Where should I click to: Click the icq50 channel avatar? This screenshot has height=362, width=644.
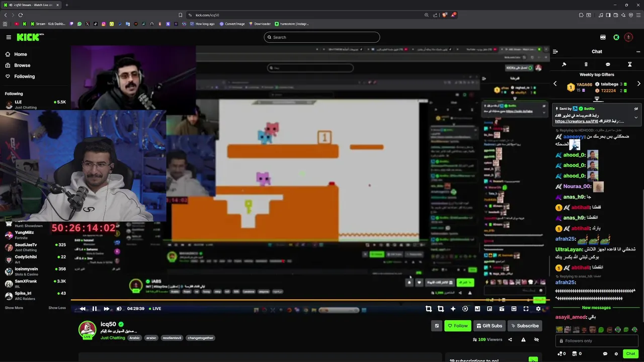click(x=88, y=330)
